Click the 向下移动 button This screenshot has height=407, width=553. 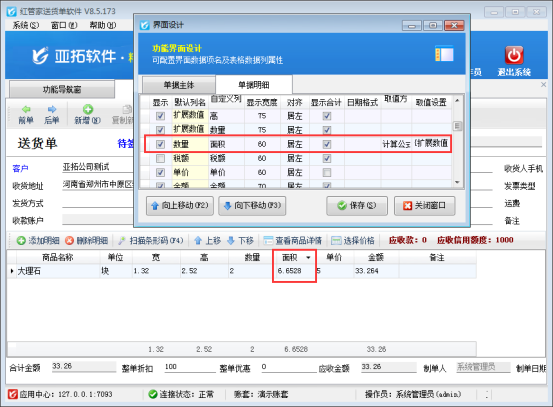tap(252, 206)
